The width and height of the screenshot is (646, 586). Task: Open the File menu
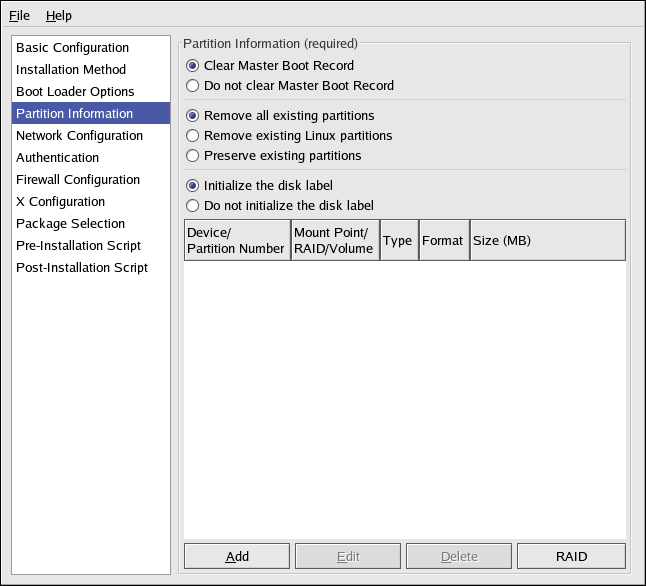tap(20, 15)
